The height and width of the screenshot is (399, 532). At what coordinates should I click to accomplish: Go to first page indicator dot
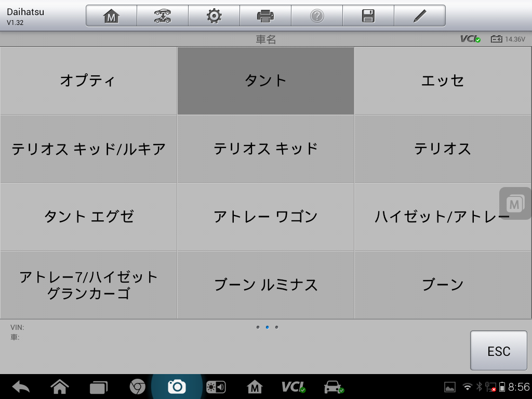point(258,327)
